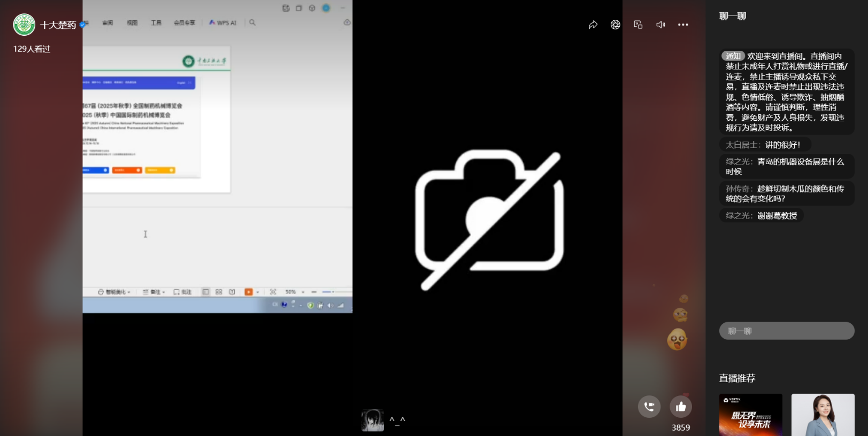Mute the livestream volume speaker
Image resolution: width=868 pixels, height=436 pixels.
click(x=660, y=25)
